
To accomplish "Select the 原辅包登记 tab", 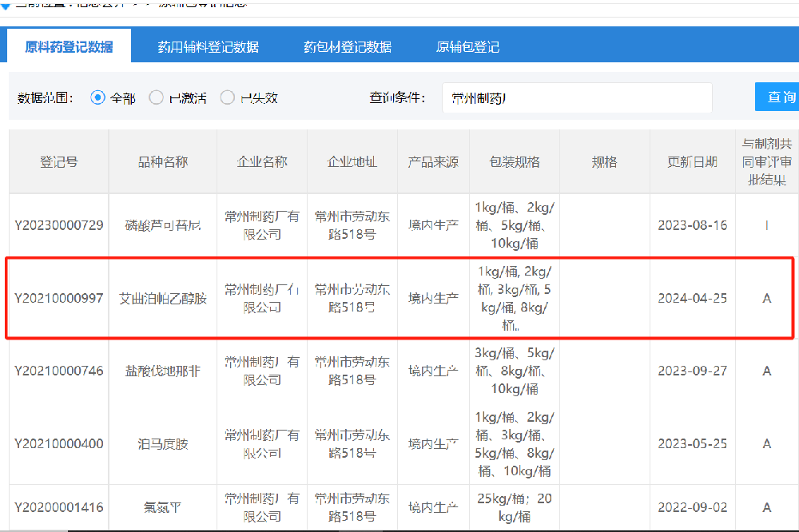I will pyautogui.click(x=468, y=47).
